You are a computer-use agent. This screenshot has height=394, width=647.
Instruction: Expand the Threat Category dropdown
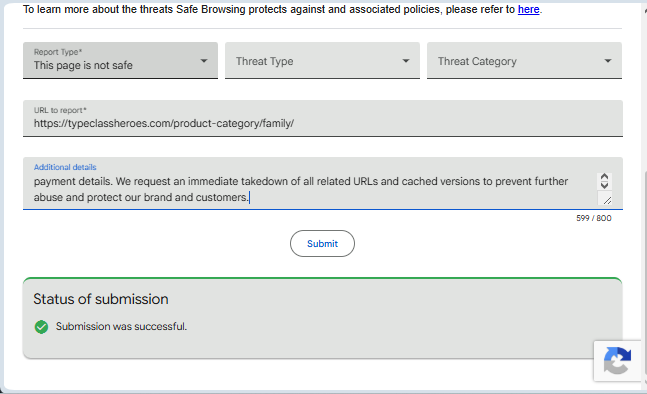pos(524,60)
